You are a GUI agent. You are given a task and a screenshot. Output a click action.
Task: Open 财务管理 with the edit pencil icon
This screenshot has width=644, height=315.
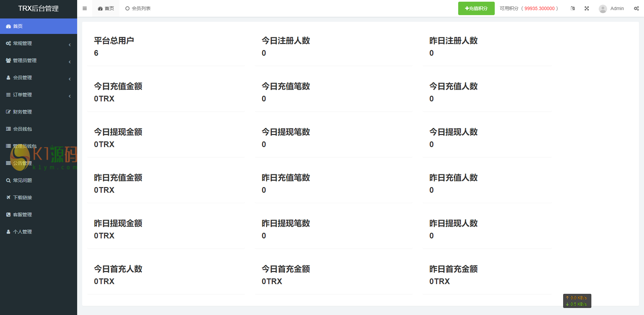[8, 112]
